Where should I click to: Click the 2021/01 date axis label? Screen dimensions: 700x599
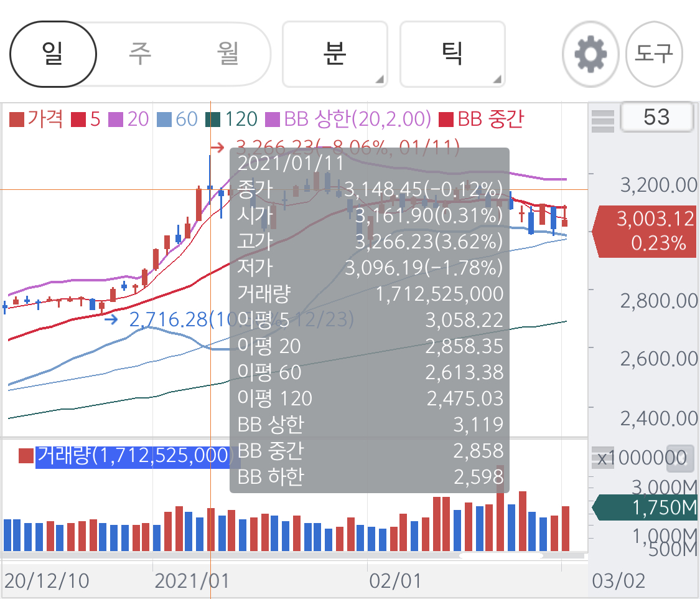tap(192, 581)
